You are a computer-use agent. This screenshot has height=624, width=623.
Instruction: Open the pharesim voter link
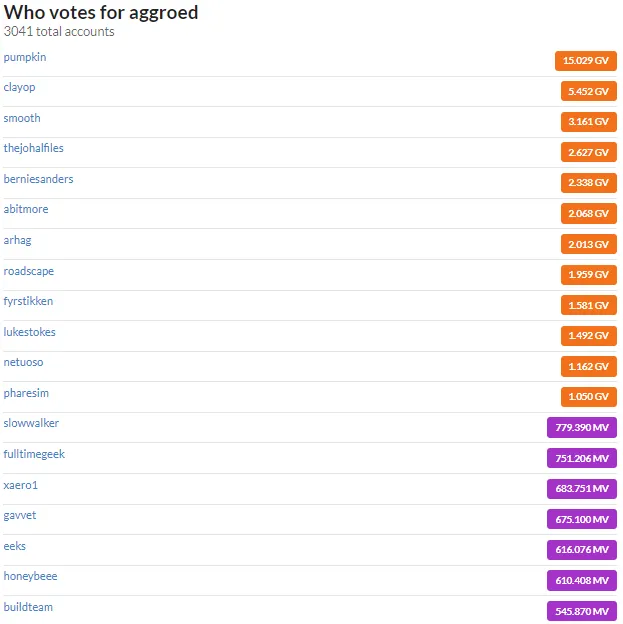(x=26, y=393)
